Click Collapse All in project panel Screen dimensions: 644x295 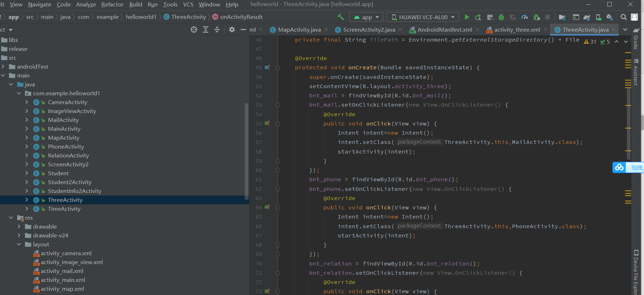pos(217,29)
